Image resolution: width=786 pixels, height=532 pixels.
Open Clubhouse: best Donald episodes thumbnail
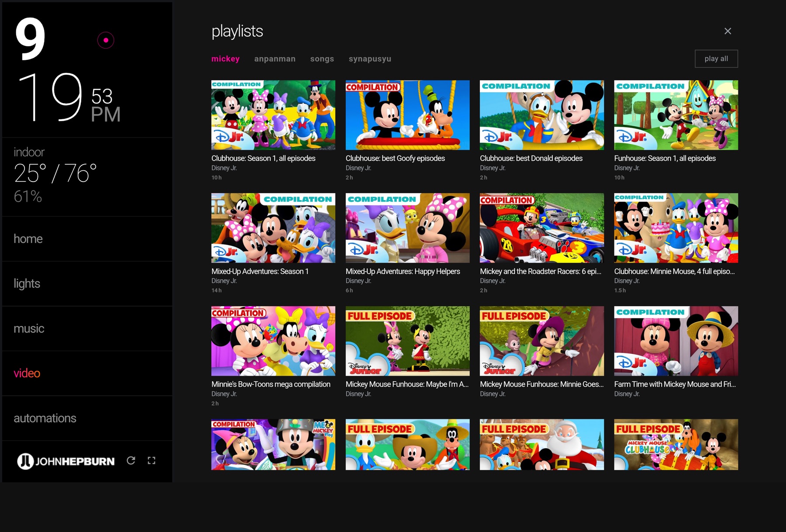pyautogui.click(x=542, y=115)
